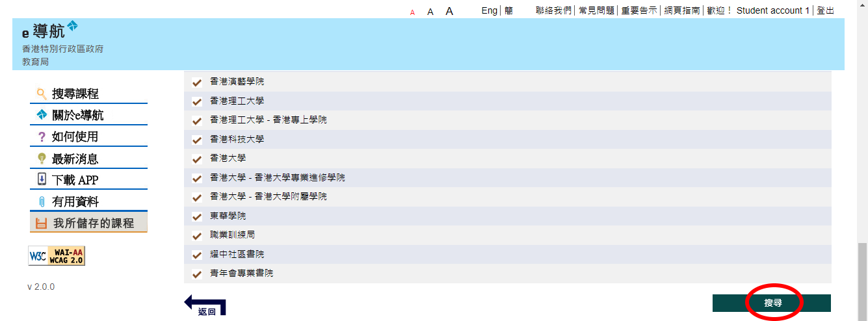The image size is (868, 321).
Task: Click the 香港科技大學 label text
Action: 237,139
